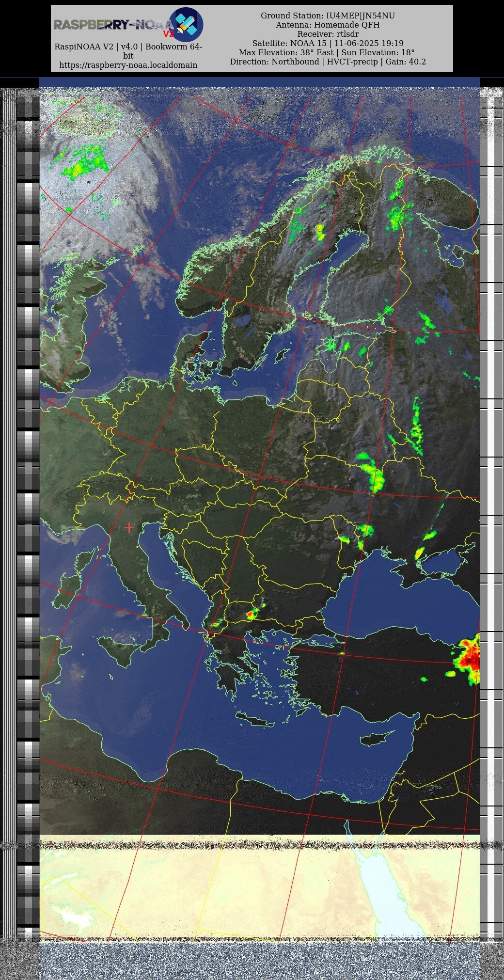Click the RASPBERRY-NOAA logo wordmark

(113, 25)
